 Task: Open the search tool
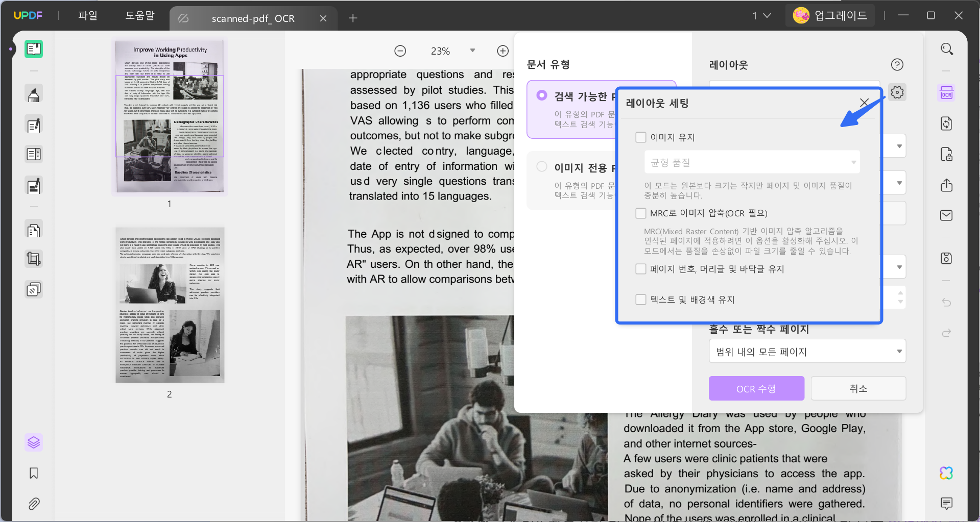947,49
